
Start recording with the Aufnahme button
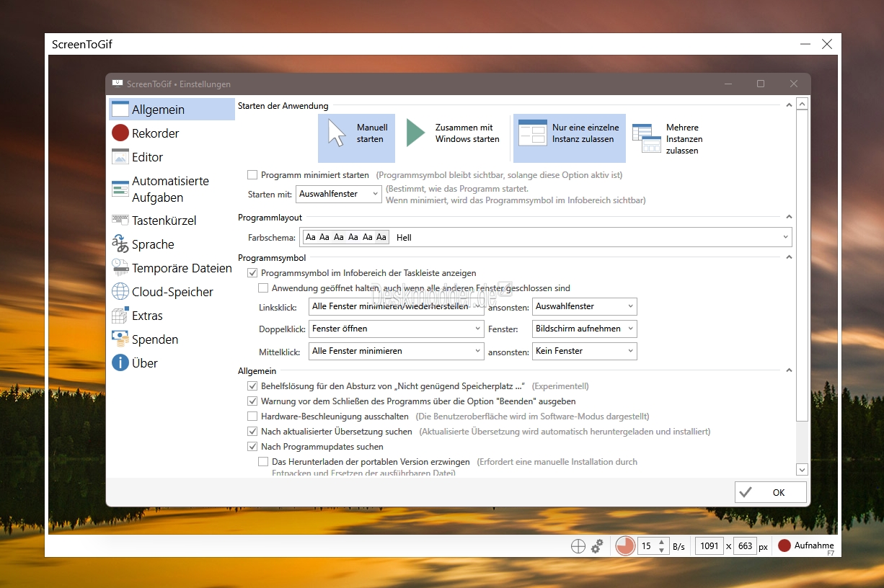coord(806,546)
